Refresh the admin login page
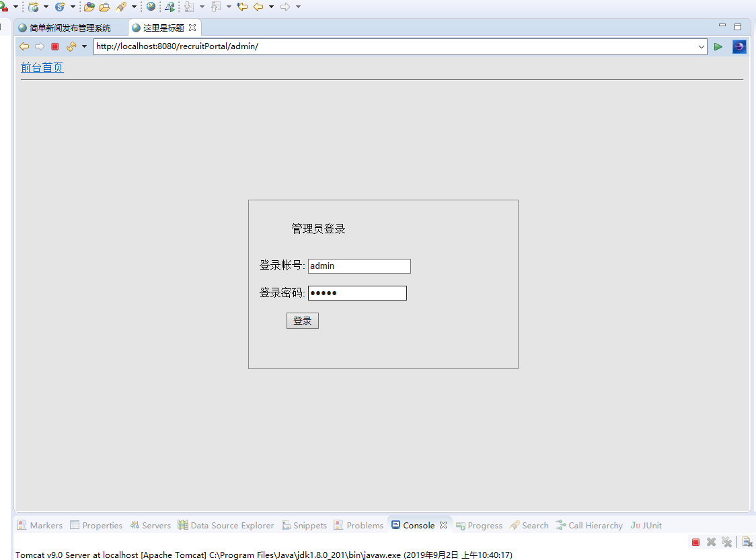Image resolution: width=756 pixels, height=560 pixels. point(71,46)
